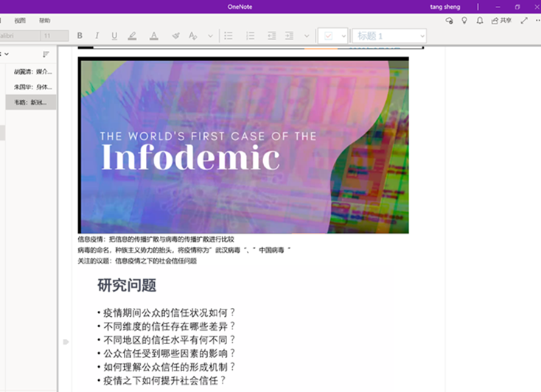Sort pages using the sort icon
Viewport: 541px width, 392px height.
point(46,54)
